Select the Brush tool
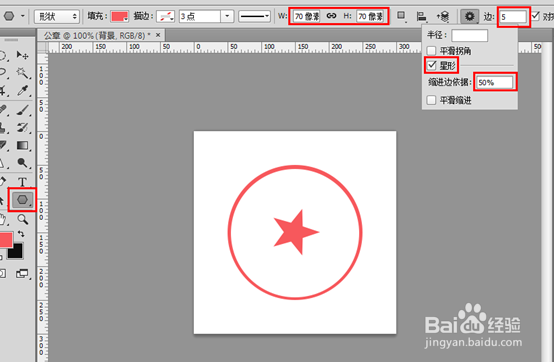Screen dimensions: 554x362 coord(23,110)
